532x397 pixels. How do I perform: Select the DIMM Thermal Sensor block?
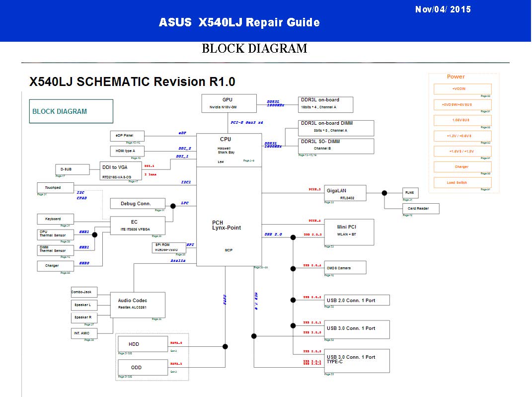point(55,250)
